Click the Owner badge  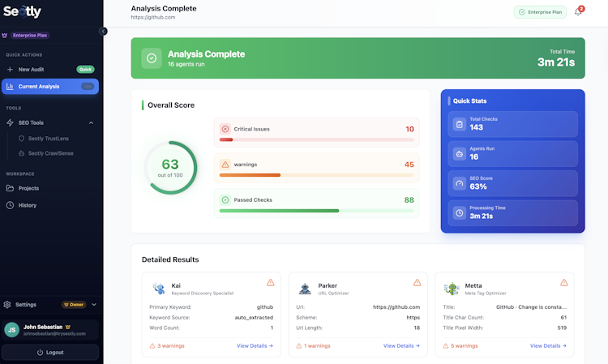[74, 305]
